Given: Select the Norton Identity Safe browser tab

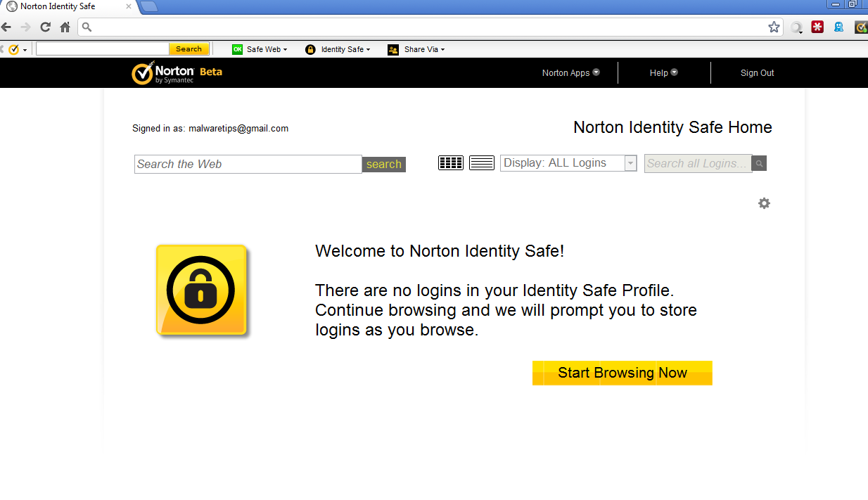Looking at the screenshot, I should click(68, 7).
